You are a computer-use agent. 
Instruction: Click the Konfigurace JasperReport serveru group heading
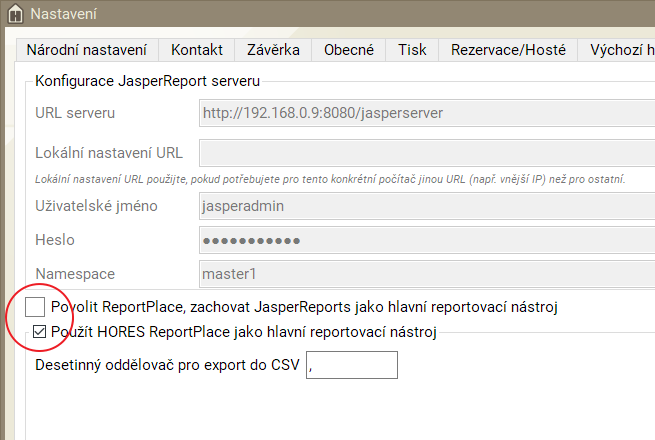[148, 80]
